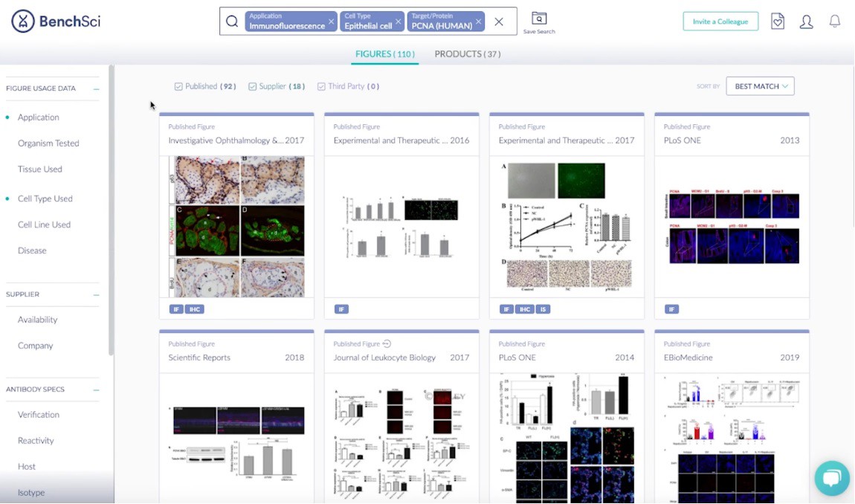Select the Figures tab

tap(384, 54)
